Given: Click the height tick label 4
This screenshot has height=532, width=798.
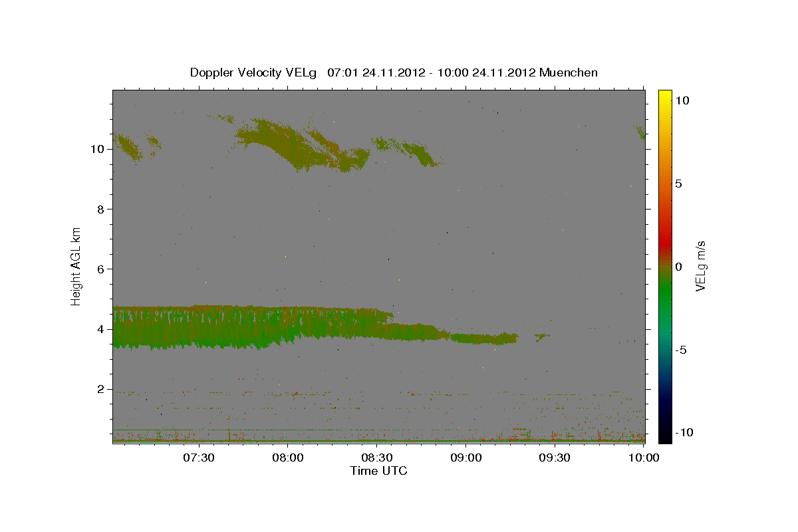Looking at the screenshot, I should (100, 329).
